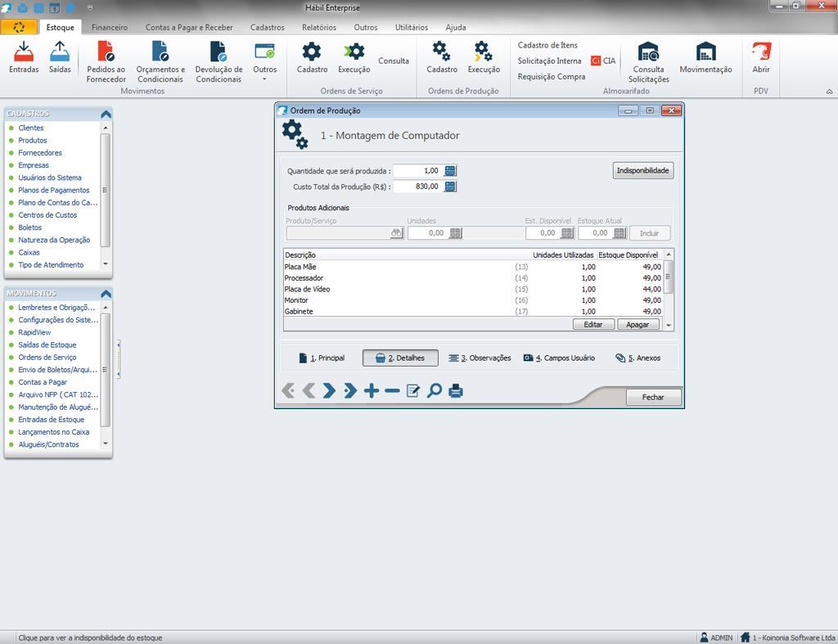Viewport: 838px width, 644px height.
Task: Click the Indisponibilidade button
Action: tap(642, 170)
